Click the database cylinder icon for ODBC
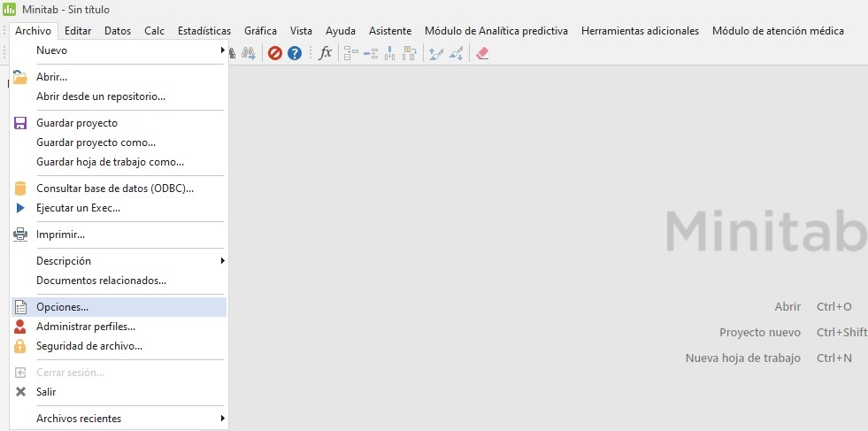Screen dimensions: 868x431 click(x=20, y=189)
